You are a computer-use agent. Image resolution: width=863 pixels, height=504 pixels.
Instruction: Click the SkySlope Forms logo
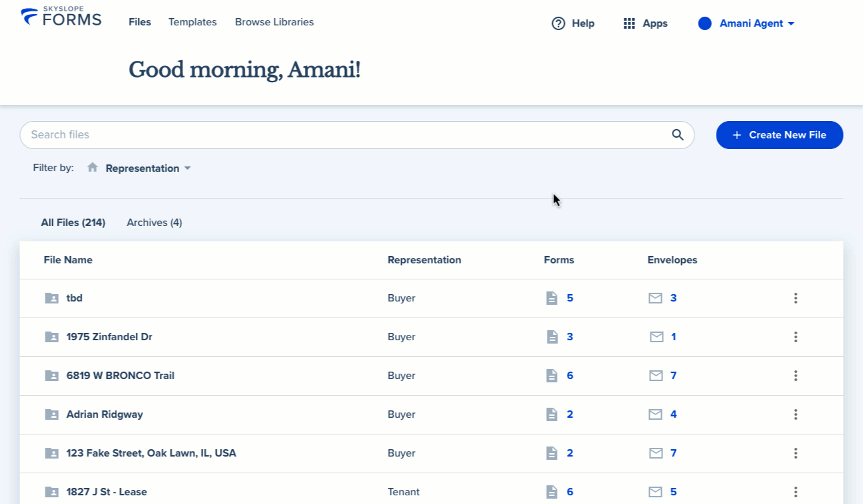tap(61, 17)
